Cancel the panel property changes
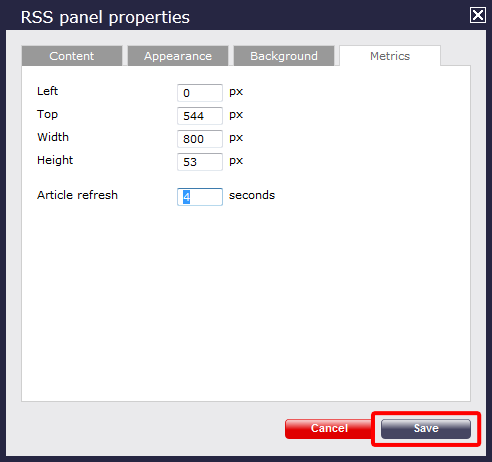The height and width of the screenshot is (462, 492). 329,428
